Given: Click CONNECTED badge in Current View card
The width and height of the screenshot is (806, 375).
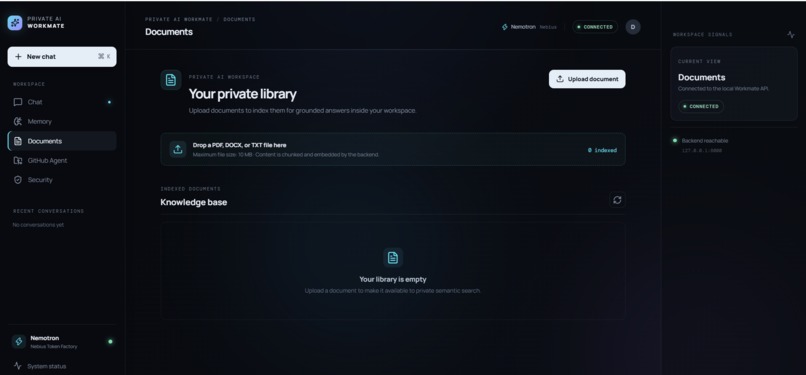Looking at the screenshot, I should [x=701, y=106].
